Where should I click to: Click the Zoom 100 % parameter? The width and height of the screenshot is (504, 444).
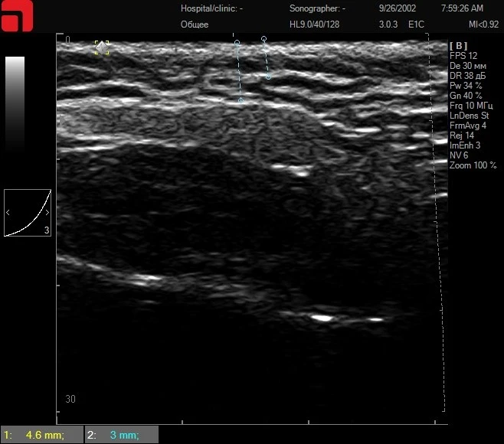click(x=473, y=165)
